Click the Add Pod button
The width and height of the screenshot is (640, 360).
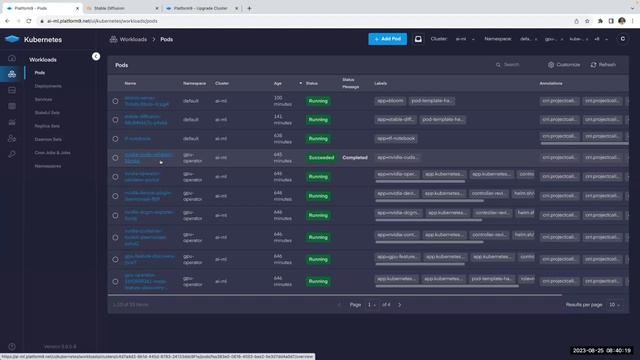click(x=387, y=39)
